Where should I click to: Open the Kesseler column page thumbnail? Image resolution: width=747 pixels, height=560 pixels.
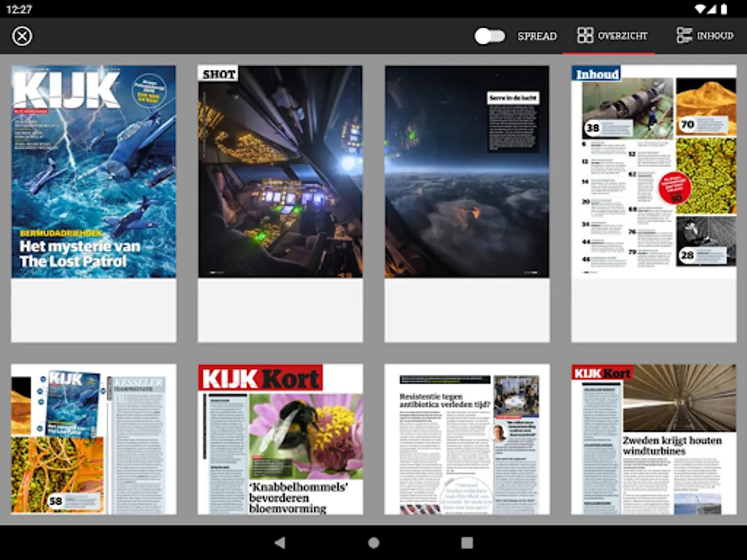click(x=93, y=439)
